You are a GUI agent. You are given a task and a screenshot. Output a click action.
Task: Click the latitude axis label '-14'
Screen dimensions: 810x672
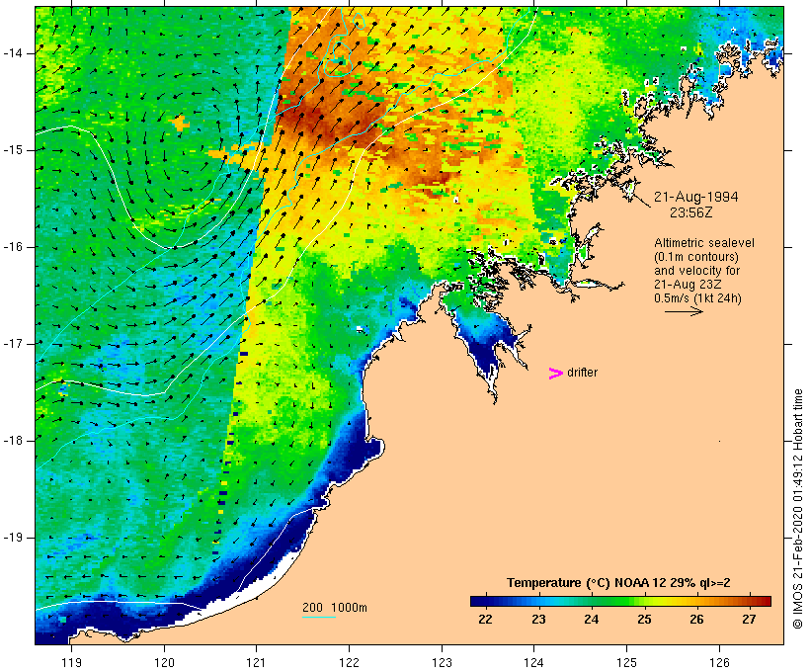click(13, 53)
